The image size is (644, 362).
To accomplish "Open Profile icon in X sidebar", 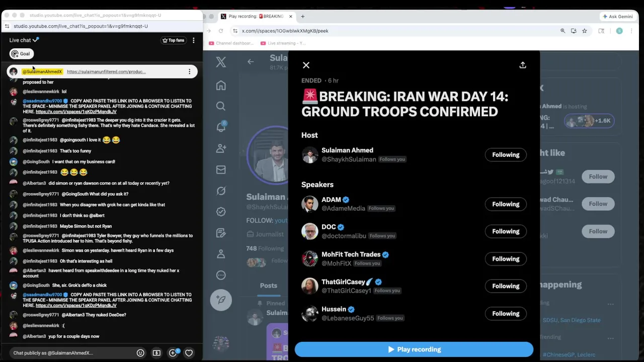I will (x=221, y=254).
